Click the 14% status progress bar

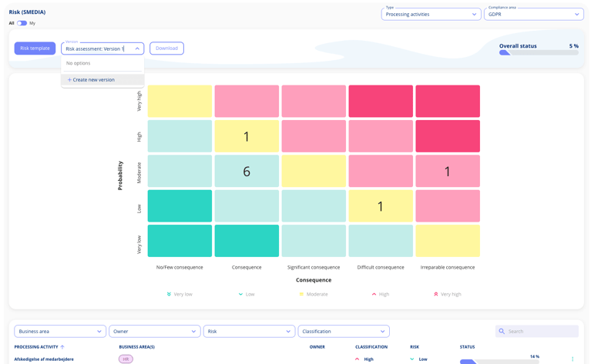(x=499, y=362)
